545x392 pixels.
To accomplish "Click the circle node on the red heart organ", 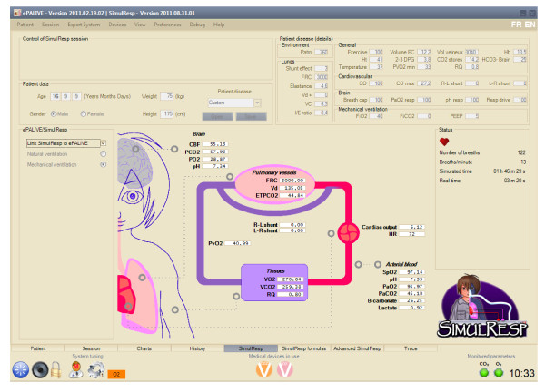I will click(x=128, y=306).
